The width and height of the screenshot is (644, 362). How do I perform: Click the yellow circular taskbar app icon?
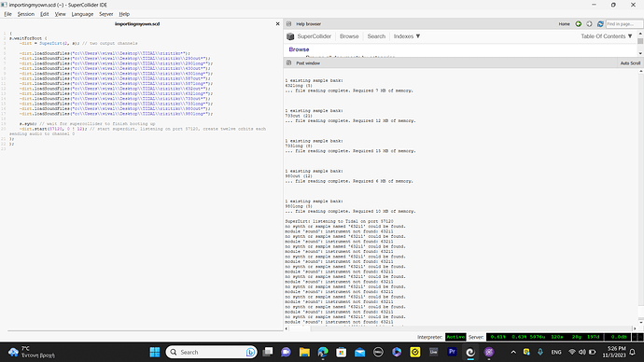point(415,352)
